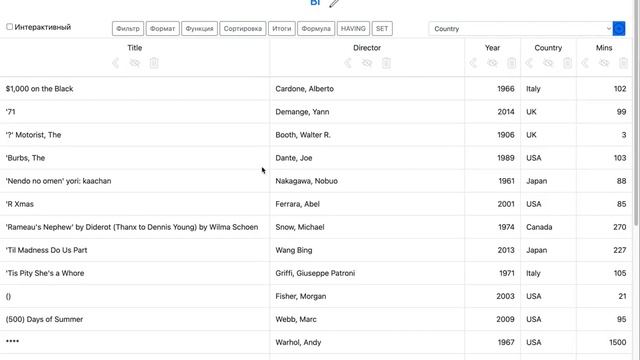Click the clipboard icon under Mins column
The height and width of the screenshot is (360, 640).
click(x=623, y=63)
